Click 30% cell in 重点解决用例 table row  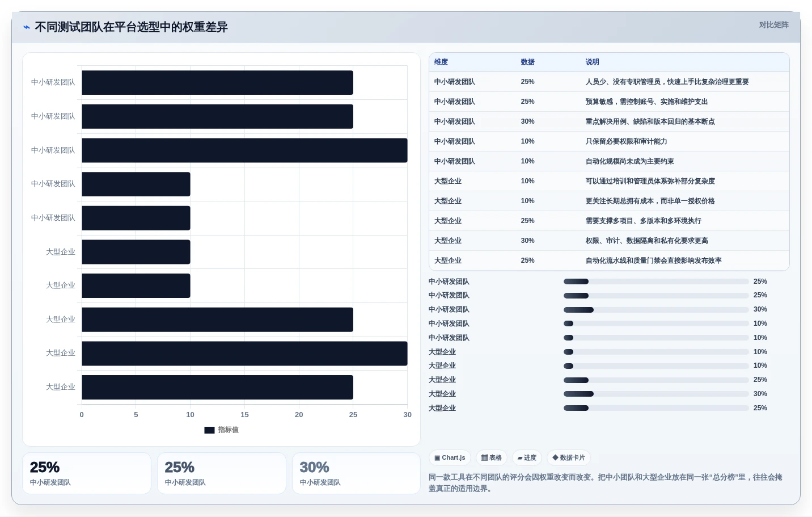[527, 121]
